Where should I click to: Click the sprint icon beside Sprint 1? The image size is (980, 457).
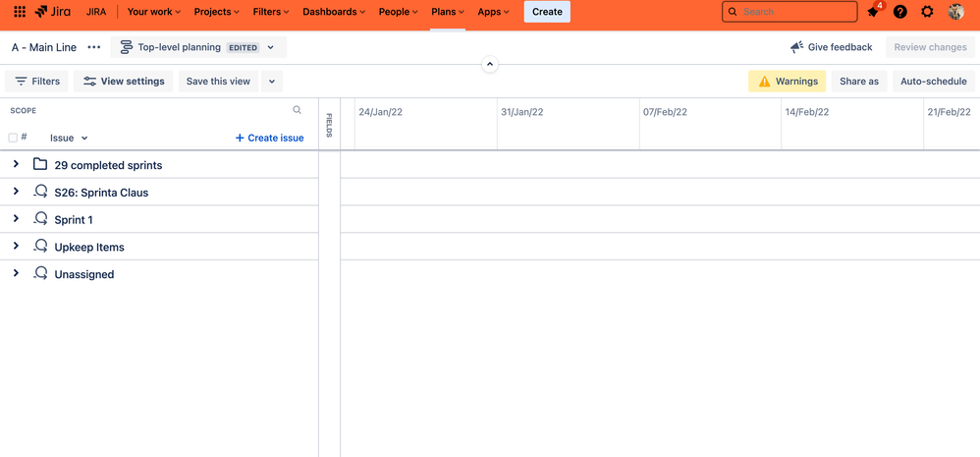(x=40, y=219)
